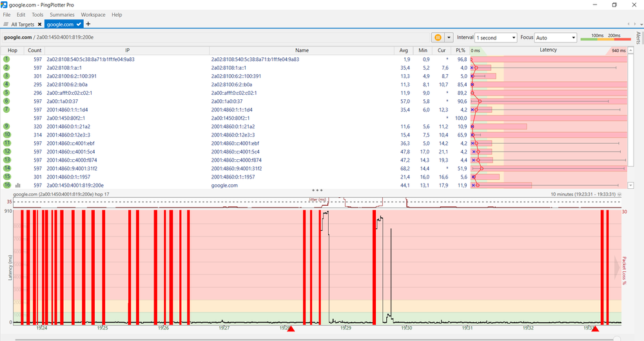
Task: Sort by the PL% column header
Action: coord(460,50)
